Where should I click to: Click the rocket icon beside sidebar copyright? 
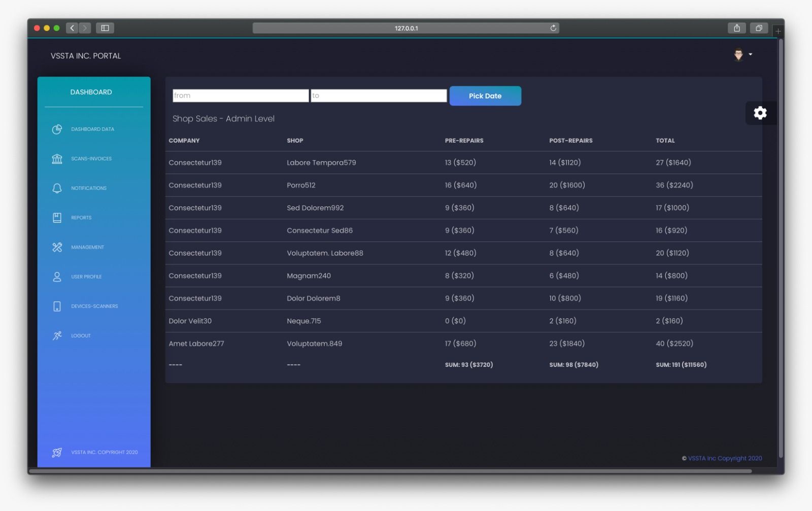tap(57, 452)
